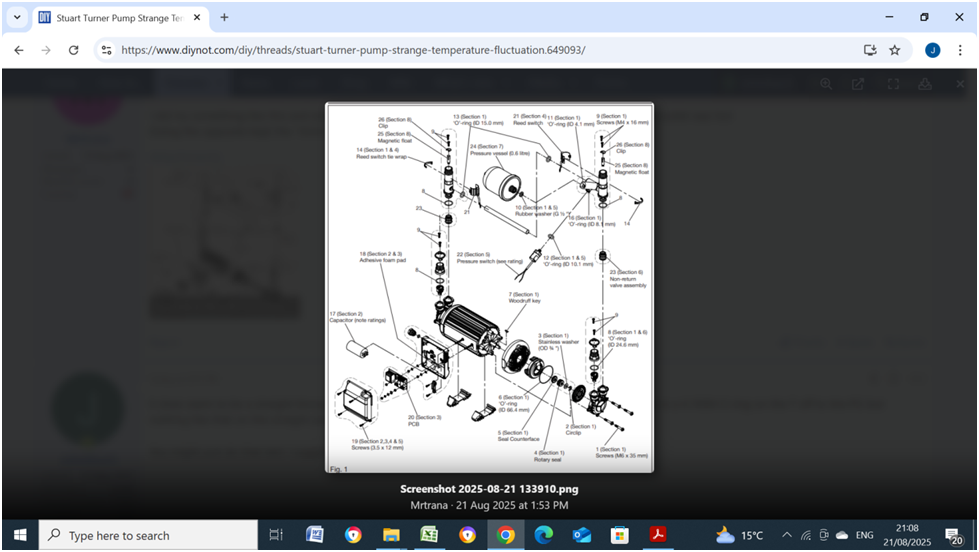Show hidden system tray icons
979x552 pixels.
[x=787, y=535]
